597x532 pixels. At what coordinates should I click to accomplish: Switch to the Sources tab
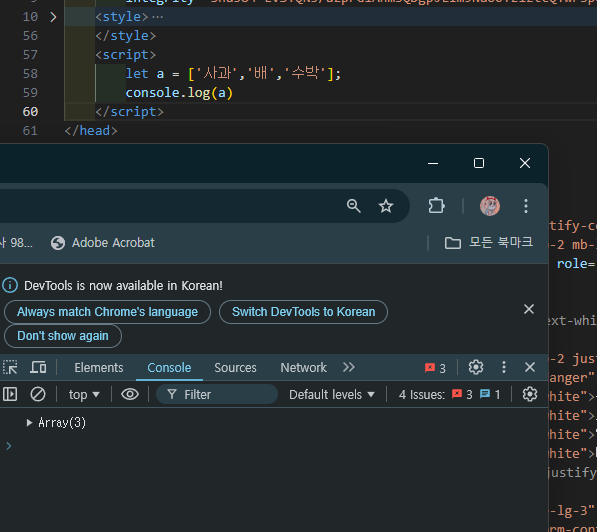pyautogui.click(x=235, y=367)
